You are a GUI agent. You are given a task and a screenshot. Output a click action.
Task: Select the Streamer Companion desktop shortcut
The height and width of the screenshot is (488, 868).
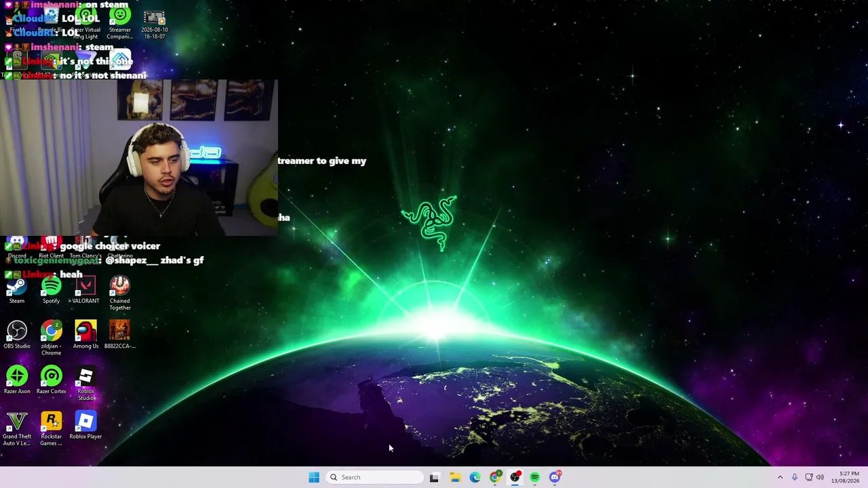[120, 22]
